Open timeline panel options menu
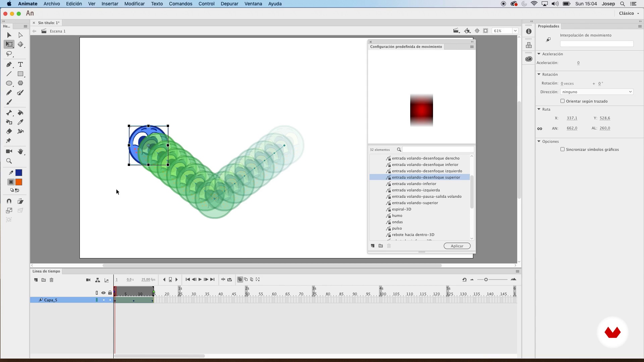Screen dimensions: 644x362 pos(518,271)
